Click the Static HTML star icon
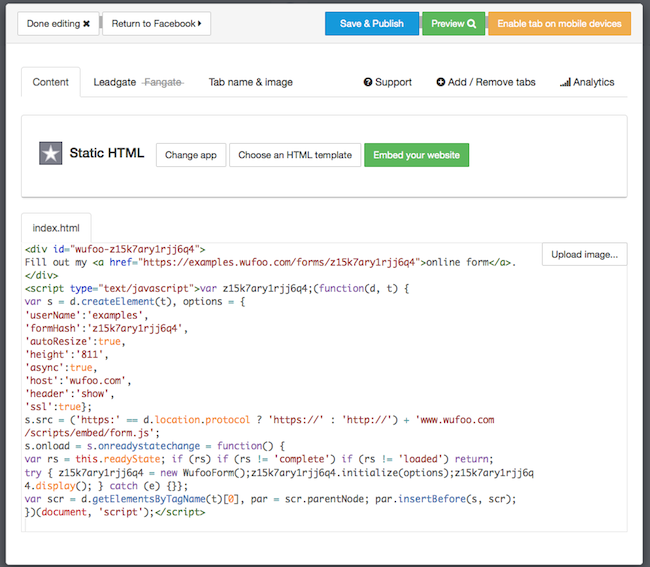 (x=51, y=153)
